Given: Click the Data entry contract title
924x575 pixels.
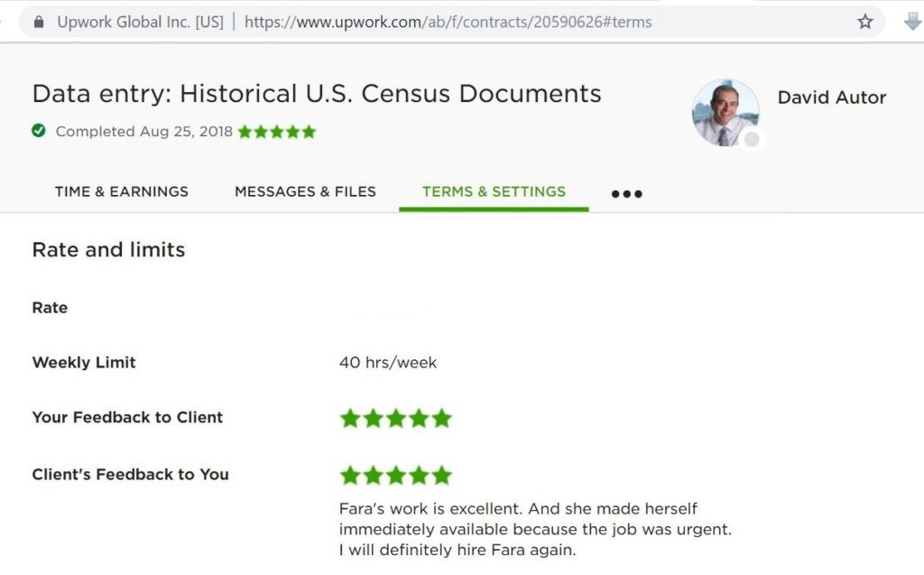Looking at the screenshot, I should pos(317,93).
